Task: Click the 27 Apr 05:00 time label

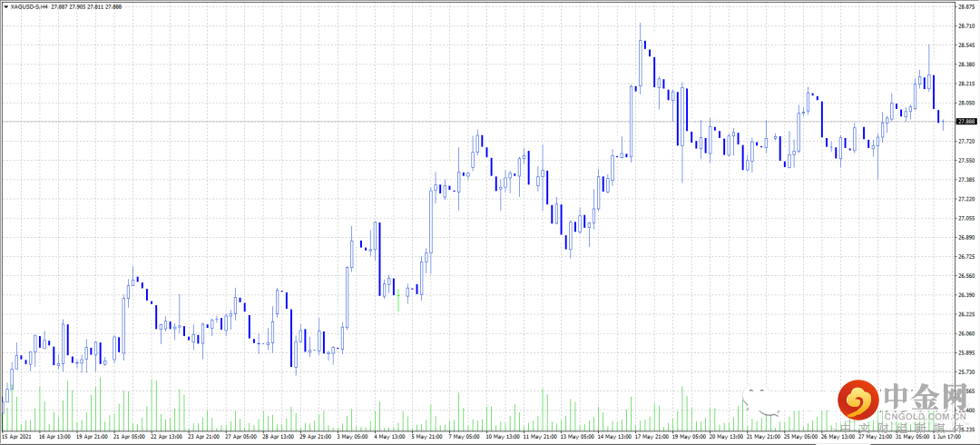Action: click(x=243, y=436)
